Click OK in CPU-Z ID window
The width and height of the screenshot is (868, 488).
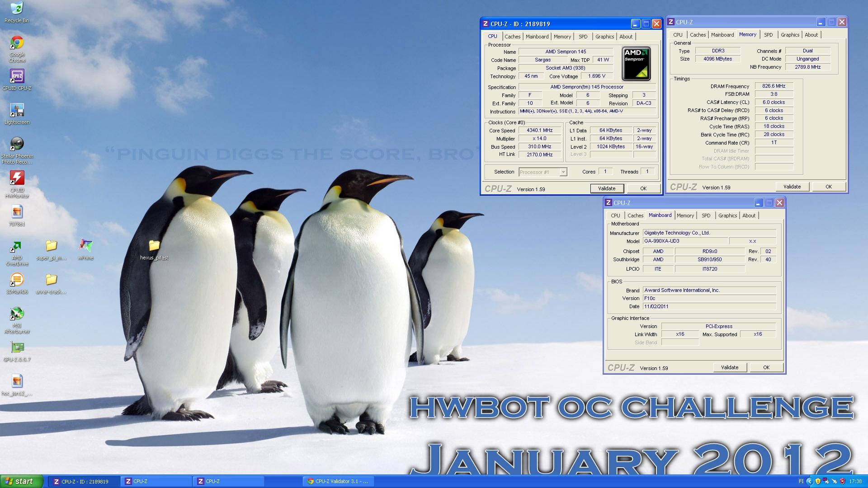point(643,188)
